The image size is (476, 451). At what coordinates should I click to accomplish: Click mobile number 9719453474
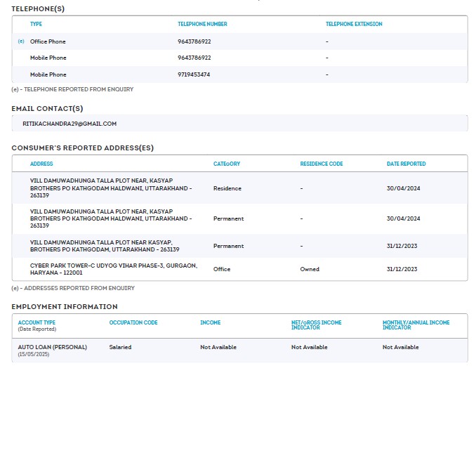[x=194, y=74]
